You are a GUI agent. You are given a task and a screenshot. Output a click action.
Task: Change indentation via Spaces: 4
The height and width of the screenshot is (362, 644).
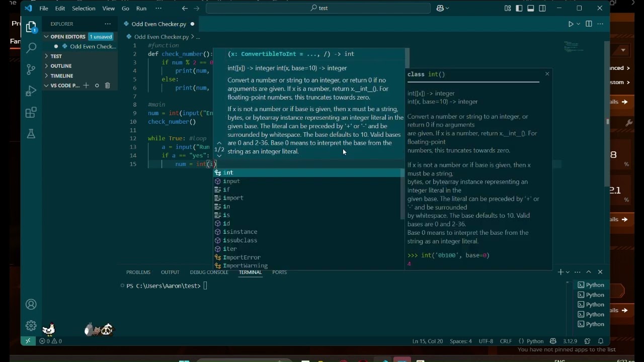point(461,341)
